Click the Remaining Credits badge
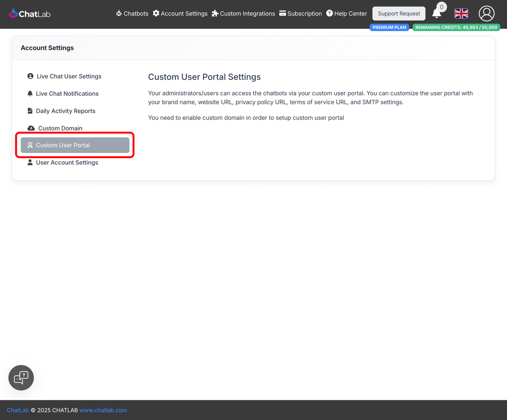Viewport: 507px width, 420px height. point(456,27)
